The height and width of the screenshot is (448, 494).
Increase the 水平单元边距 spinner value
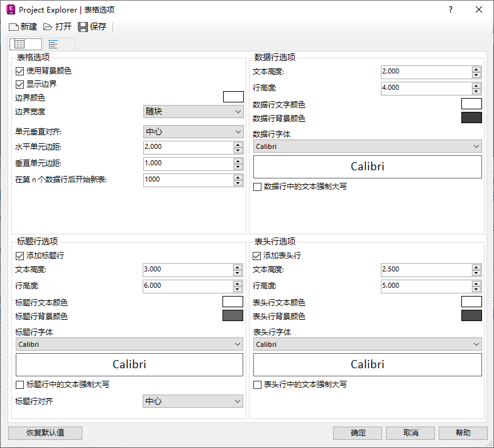(x=238, y=144)
